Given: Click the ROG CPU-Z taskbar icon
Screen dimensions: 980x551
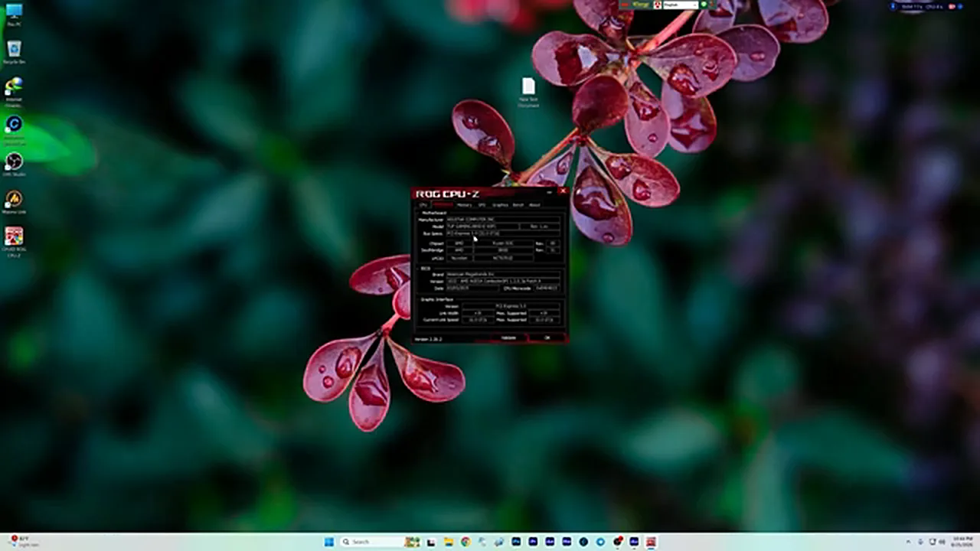Looking at the screenshot, I should [651, 542].
